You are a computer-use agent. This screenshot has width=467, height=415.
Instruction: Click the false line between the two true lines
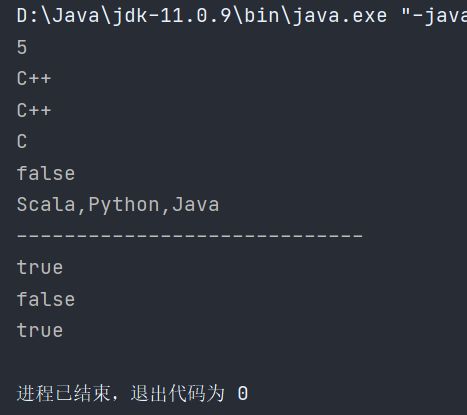(x=46, y=299)
